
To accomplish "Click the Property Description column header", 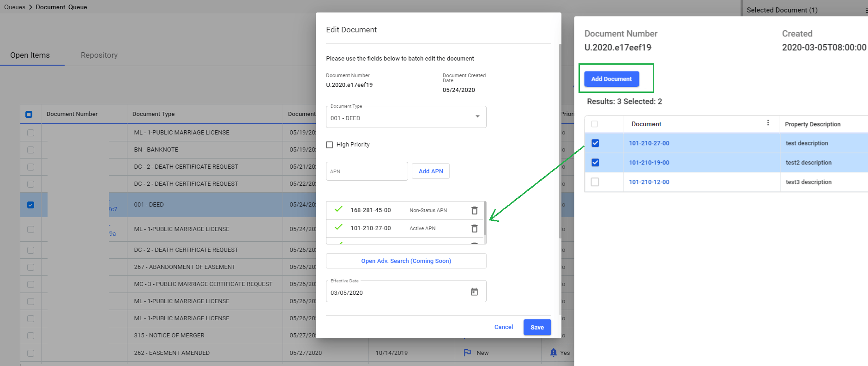I will click(813, 124).
